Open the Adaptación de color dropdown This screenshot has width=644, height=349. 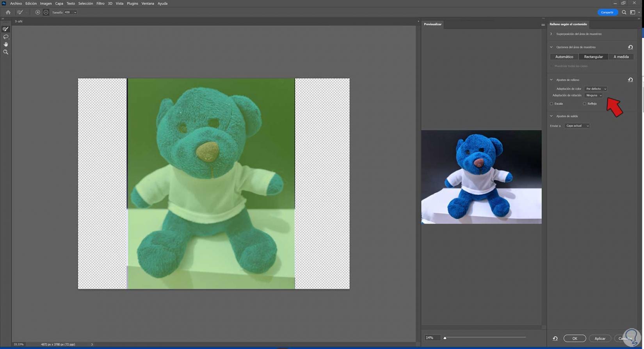click(x=596, y=89)
